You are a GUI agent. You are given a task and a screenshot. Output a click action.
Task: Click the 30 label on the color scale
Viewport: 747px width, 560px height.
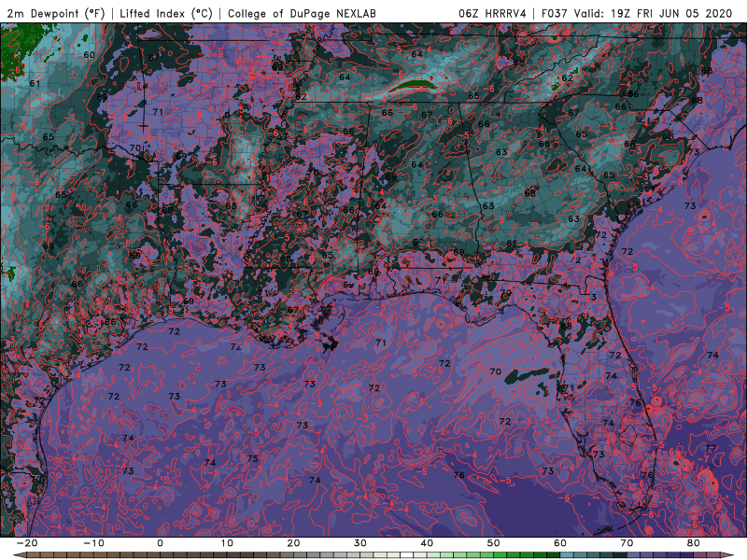click(x=360, y=543)
